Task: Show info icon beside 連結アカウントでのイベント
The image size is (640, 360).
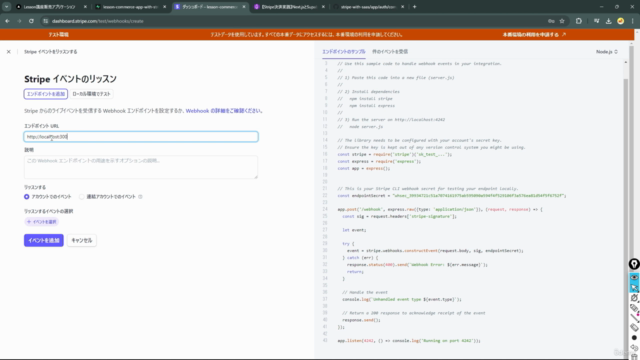Action: [x=140, y=197]
